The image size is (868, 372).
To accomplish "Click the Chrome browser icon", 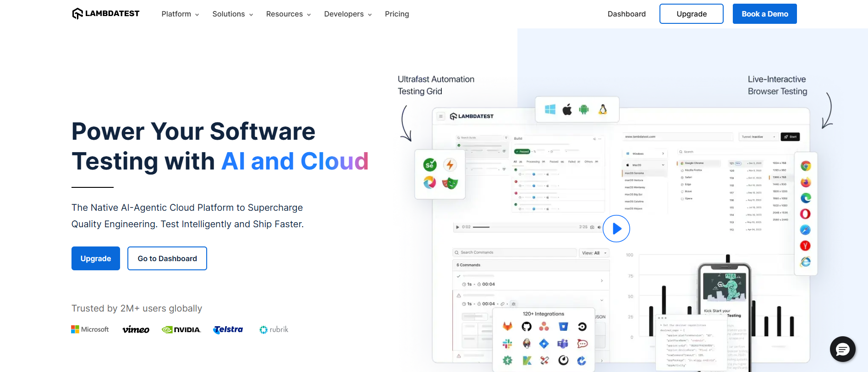I will point(805,166).
